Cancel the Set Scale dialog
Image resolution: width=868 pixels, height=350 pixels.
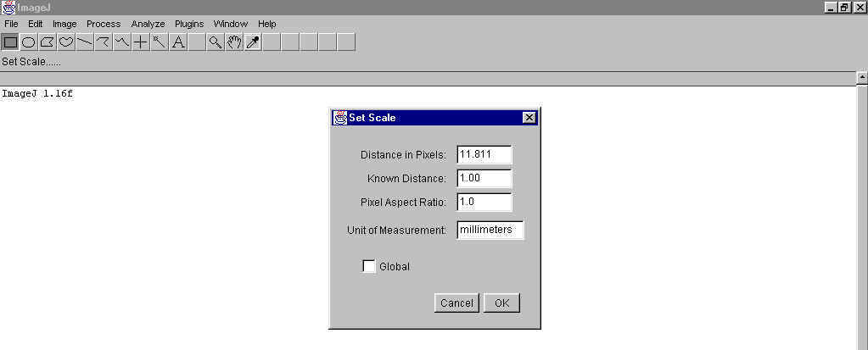click(x=456, y=303)
